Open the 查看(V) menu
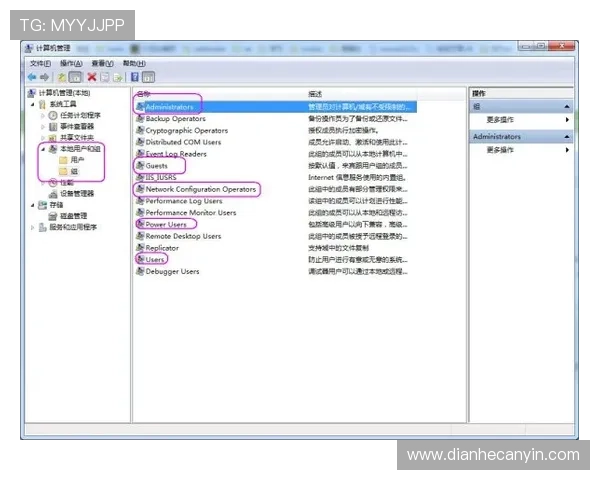 103,64
